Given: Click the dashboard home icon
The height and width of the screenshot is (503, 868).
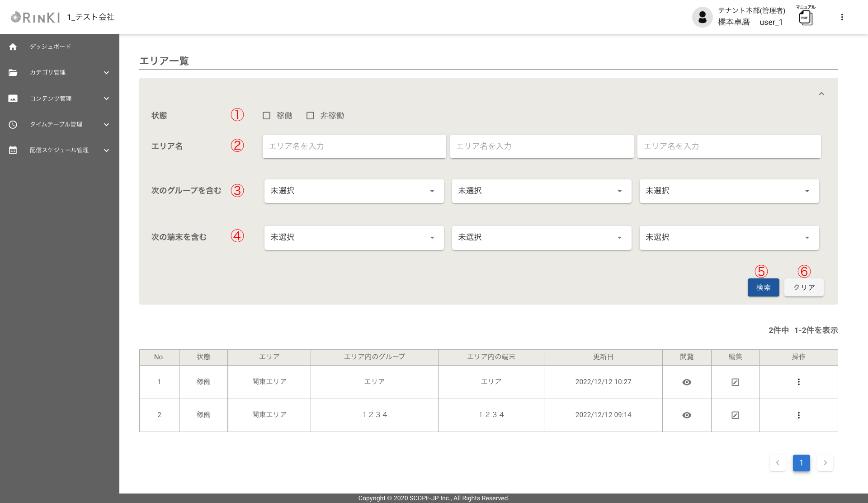Looking at the screenshot, I should 13,47.
